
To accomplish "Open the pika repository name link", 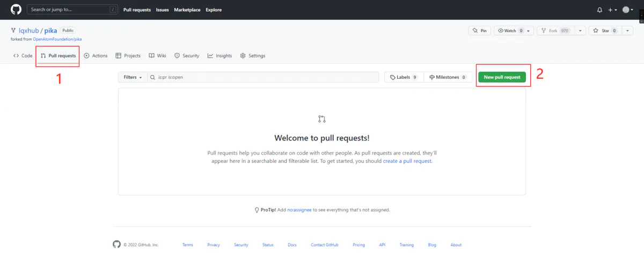I will pyautogui.click(x=51, y=31).
